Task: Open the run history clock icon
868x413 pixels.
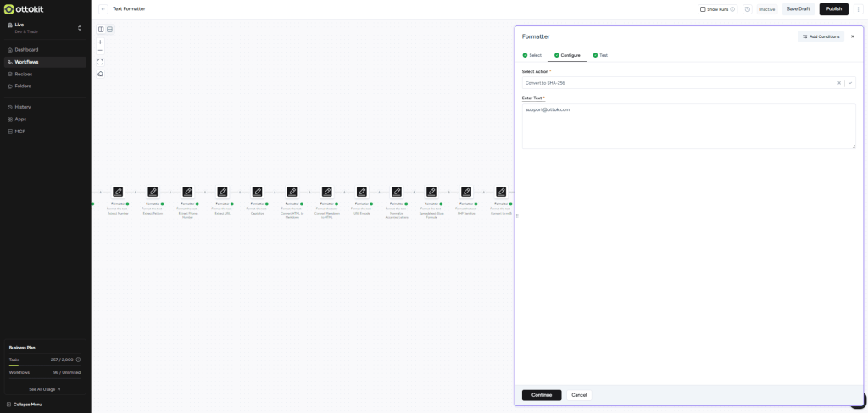Action: [747, 9]
